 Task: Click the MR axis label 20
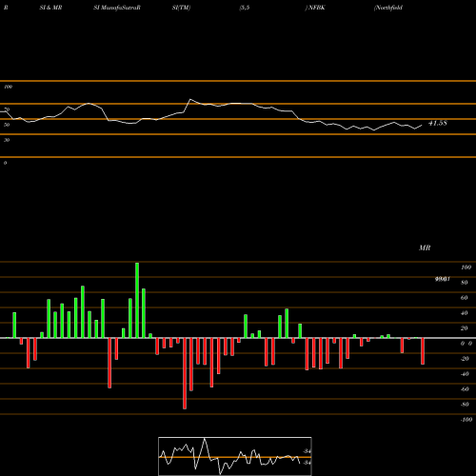[x=465, y=328]
